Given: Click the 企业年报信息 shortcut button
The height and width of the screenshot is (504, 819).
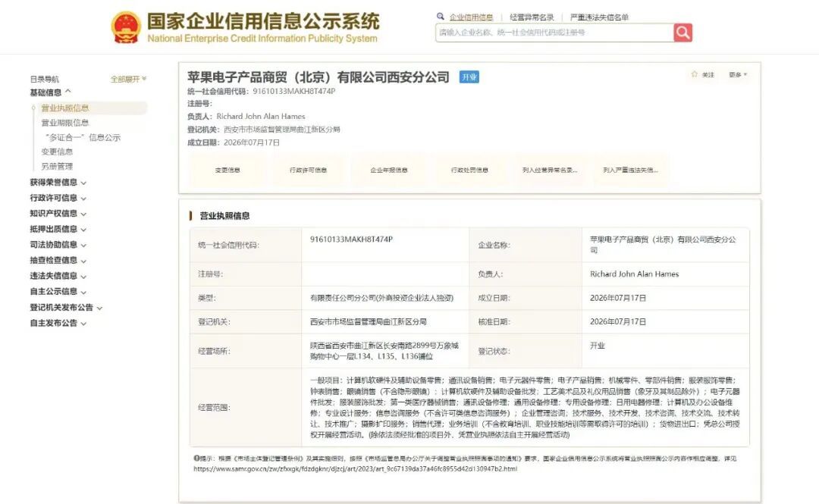Looking at the screenshot, I should 388,171.
